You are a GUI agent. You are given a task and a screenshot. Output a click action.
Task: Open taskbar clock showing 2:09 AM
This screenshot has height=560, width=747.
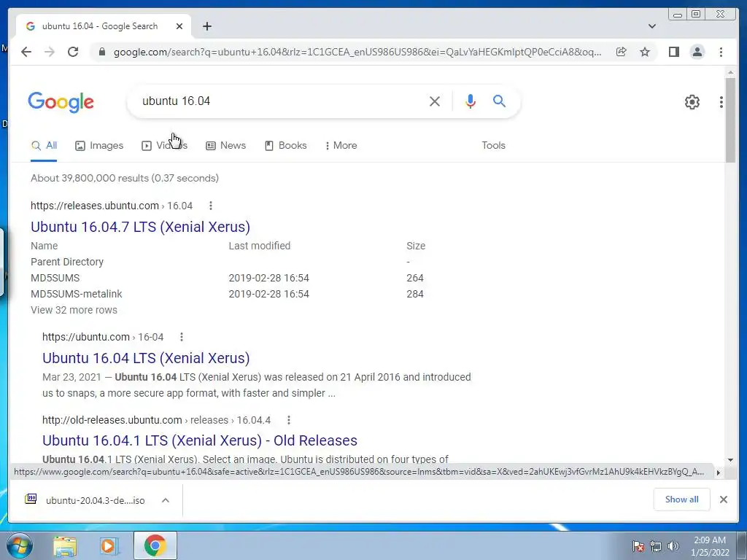pyautogui.click(x=710, y=546)
